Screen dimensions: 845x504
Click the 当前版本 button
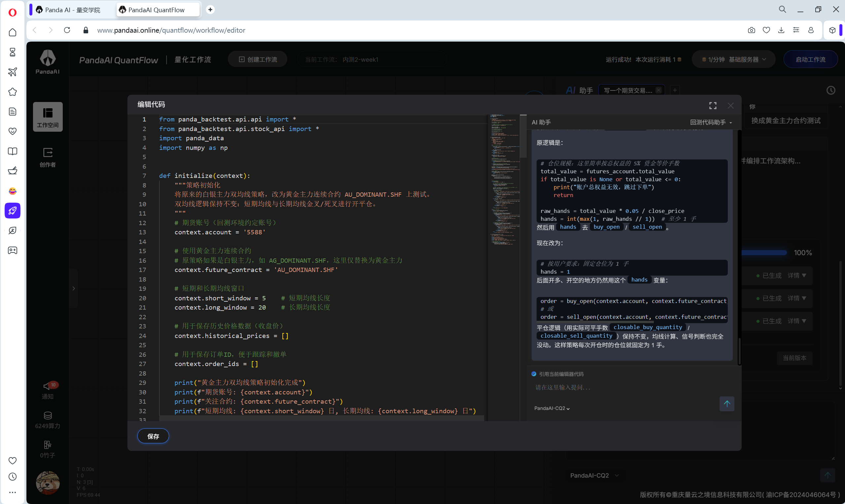tap(795, 358)
